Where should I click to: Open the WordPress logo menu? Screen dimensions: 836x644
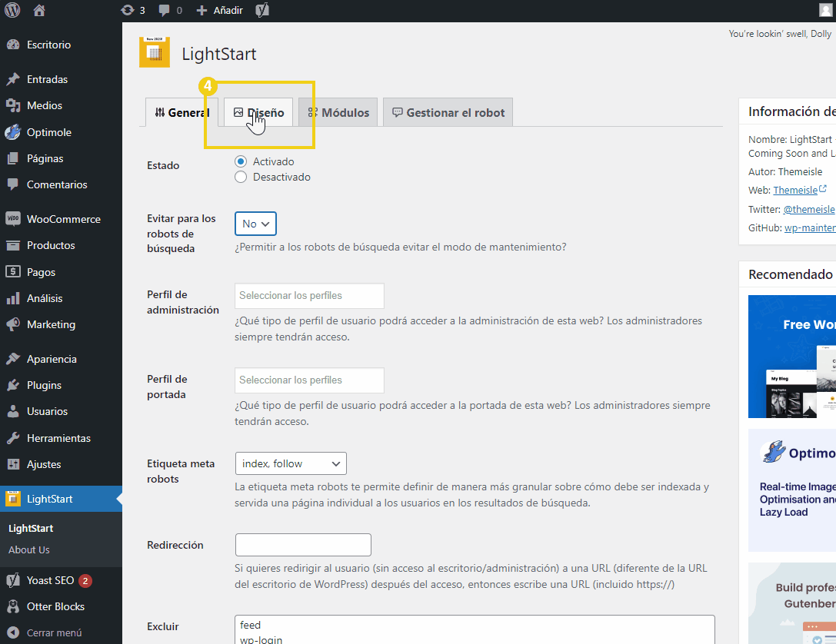tap(12, 10)
